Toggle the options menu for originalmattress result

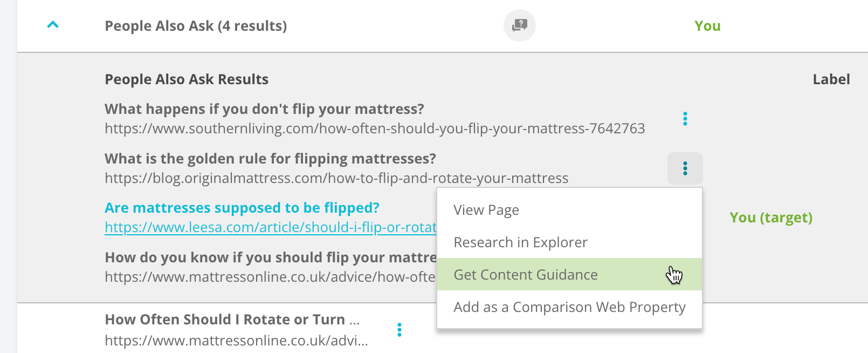coord(685,168)
